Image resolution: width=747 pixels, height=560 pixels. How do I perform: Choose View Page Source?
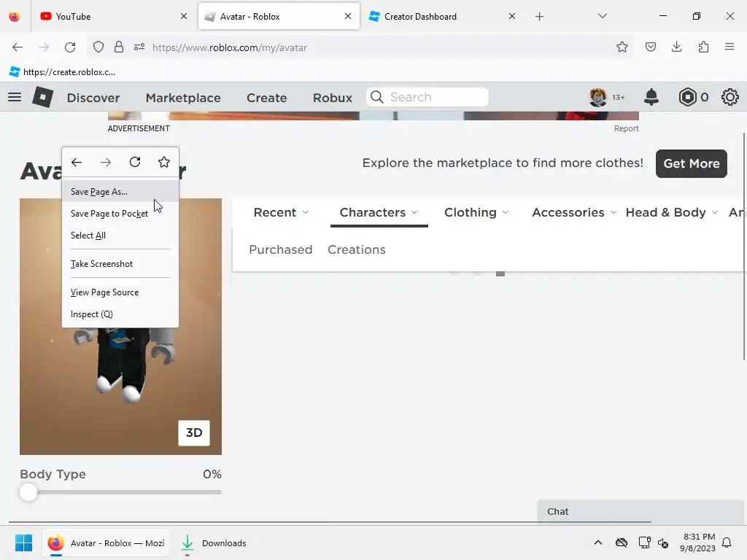click(120, 292)
